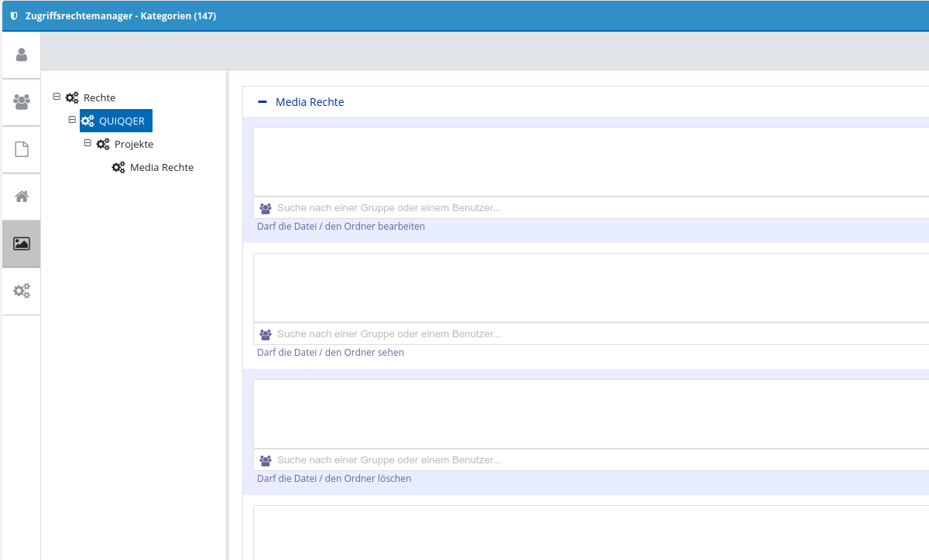Open the groups rights sidebar icon
This screenshot has height=560, width=929.
pyautogui.click(x=22, y=102)
